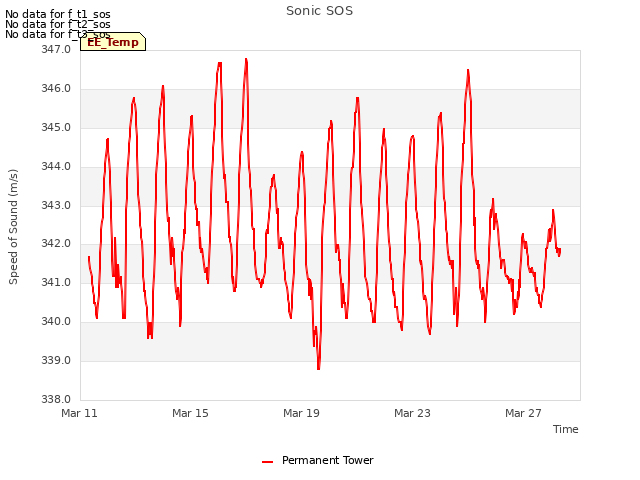The height and width of the screenshot is (480, 640).
Task: Click the Mar 27 x-axis tick label
Action: (x=523, y=413)
